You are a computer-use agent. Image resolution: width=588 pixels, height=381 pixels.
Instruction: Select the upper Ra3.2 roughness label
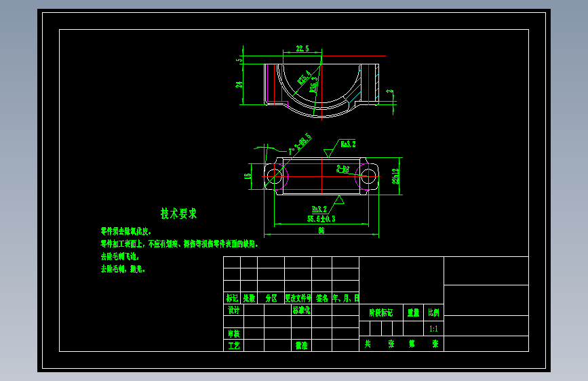pyautogui.click(x=348, y=144)
